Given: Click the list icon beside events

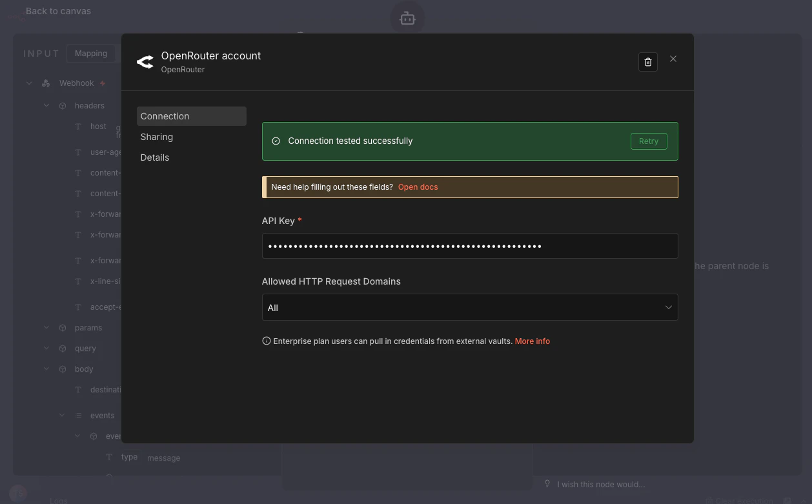Looking at the screenshot, I should [78, 416].
